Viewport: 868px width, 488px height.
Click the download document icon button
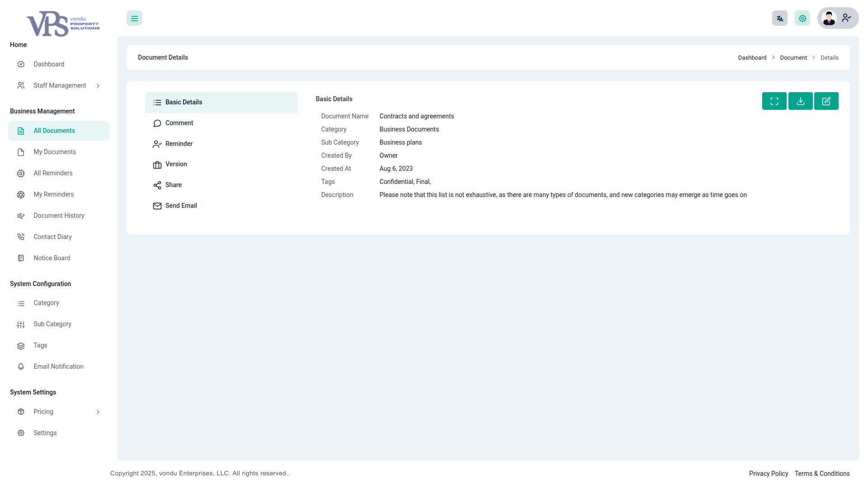point(800,101)
